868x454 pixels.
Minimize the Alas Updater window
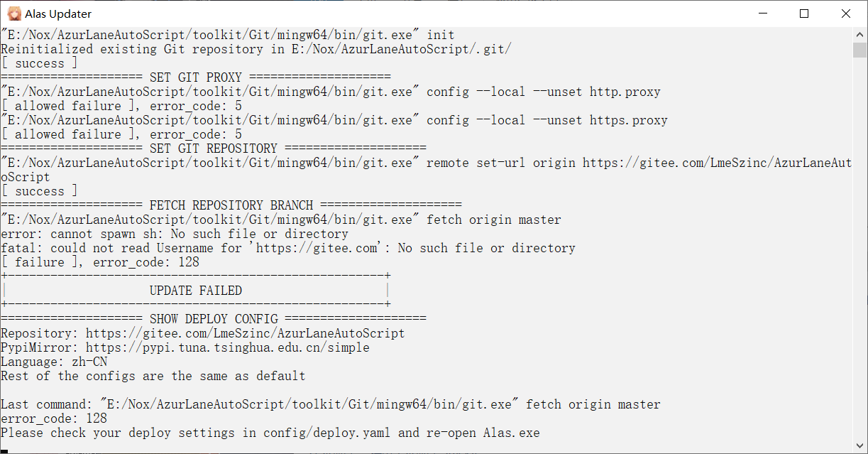[x=762, y=13]
